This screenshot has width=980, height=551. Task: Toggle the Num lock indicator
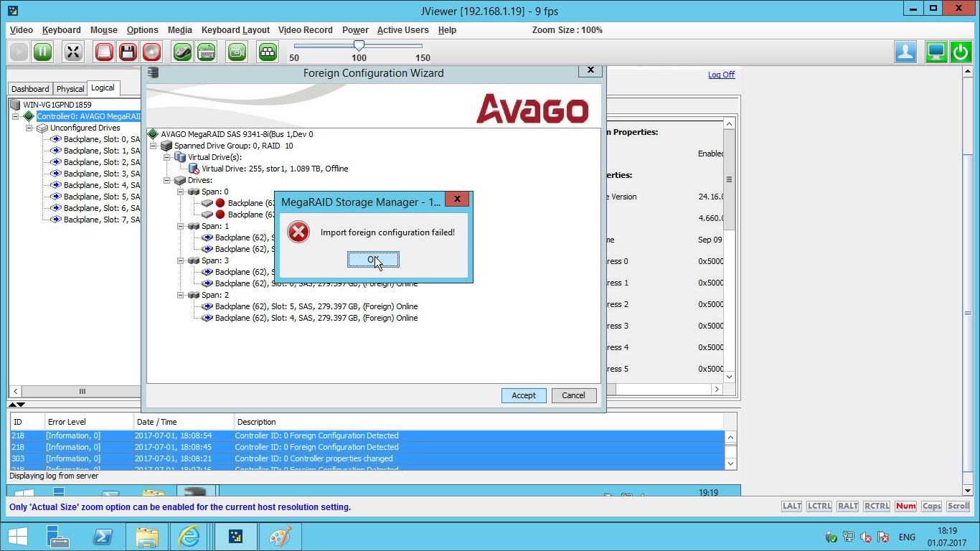coord(905,506)
